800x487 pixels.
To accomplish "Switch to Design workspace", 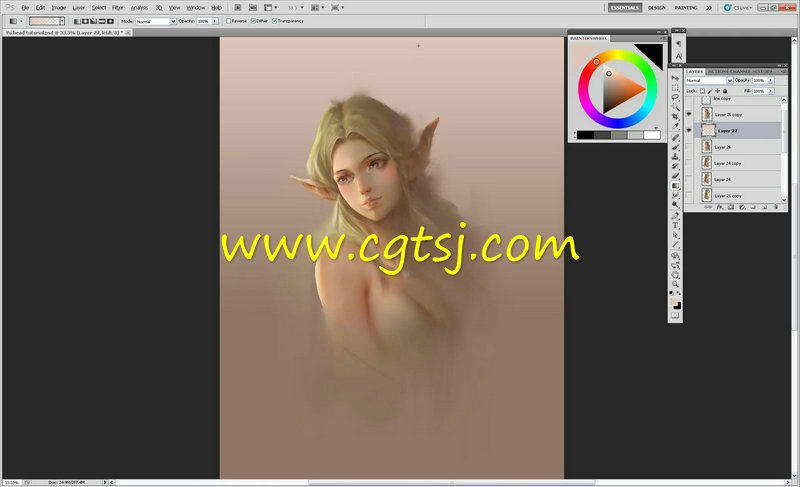I will [657, 8].
